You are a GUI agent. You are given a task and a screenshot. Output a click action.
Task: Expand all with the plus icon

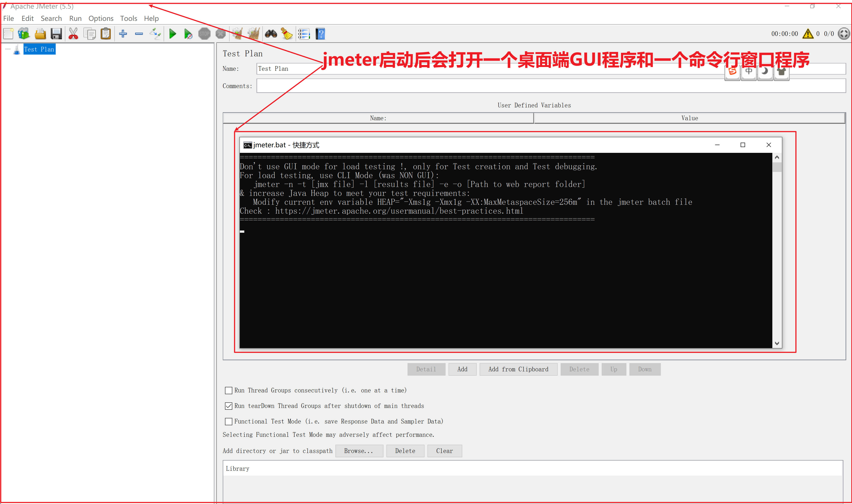tap(123, 34)
